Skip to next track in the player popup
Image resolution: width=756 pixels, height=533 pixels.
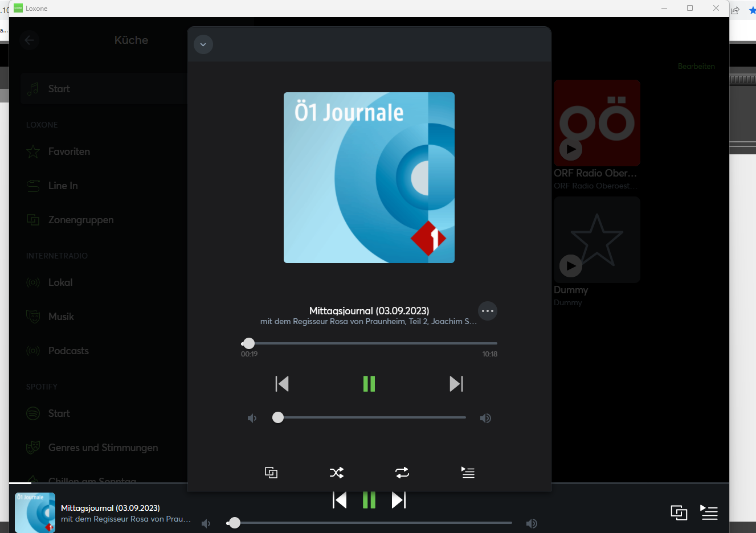[456, 384]
